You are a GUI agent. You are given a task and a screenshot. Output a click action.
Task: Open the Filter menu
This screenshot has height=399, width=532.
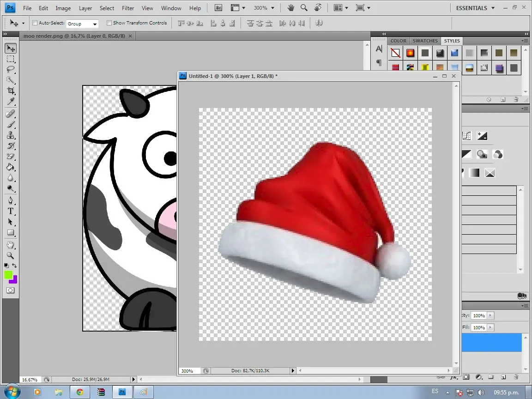(128, 8)
